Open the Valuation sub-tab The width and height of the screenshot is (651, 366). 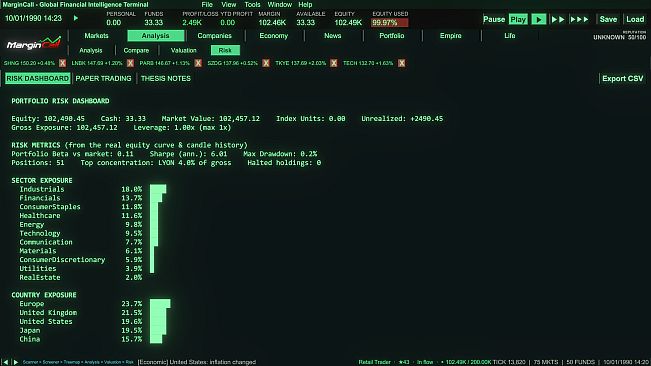click(184, 50)
